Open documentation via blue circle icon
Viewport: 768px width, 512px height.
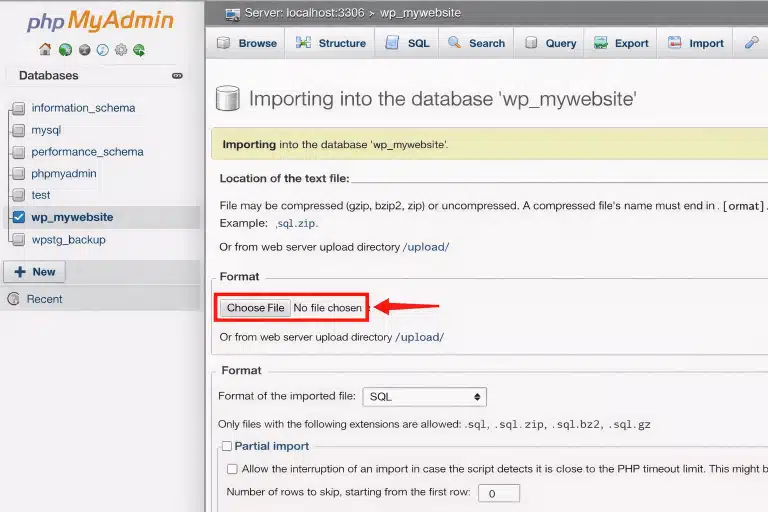pyautogui.click(x=102, y=50)
